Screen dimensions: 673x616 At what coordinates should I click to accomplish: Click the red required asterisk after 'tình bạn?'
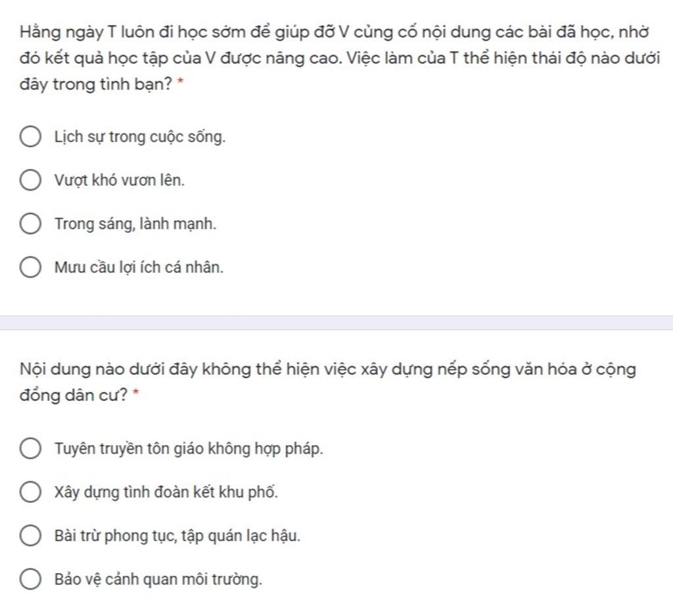click(x=180, y=82)
